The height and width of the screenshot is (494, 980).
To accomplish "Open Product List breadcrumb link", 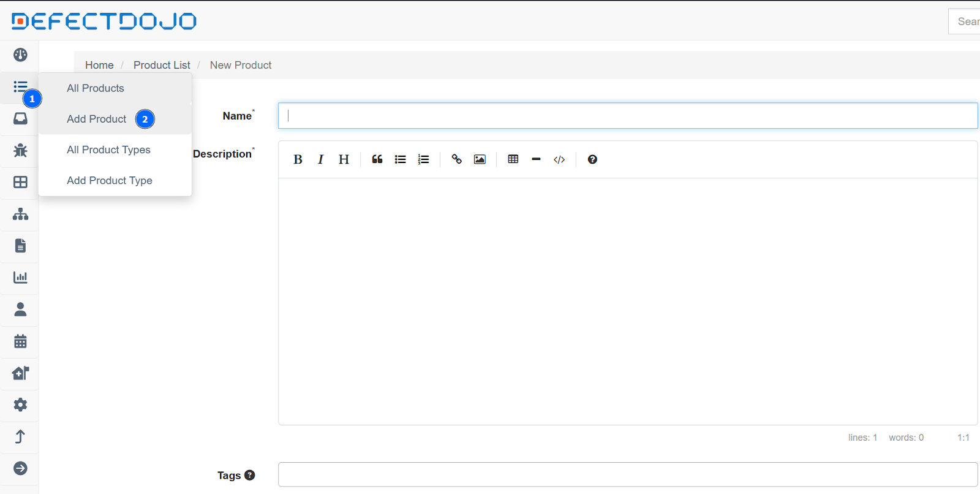I will [x=162, y=65].
